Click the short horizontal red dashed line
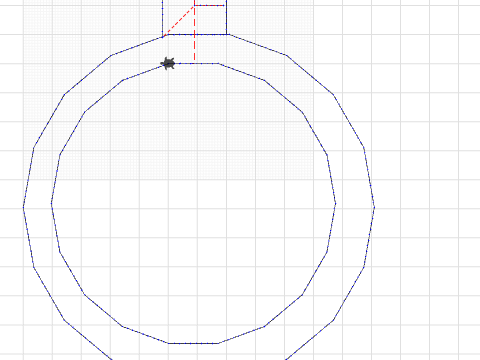Viewport: 480px width, 360px height. (209, 5)
